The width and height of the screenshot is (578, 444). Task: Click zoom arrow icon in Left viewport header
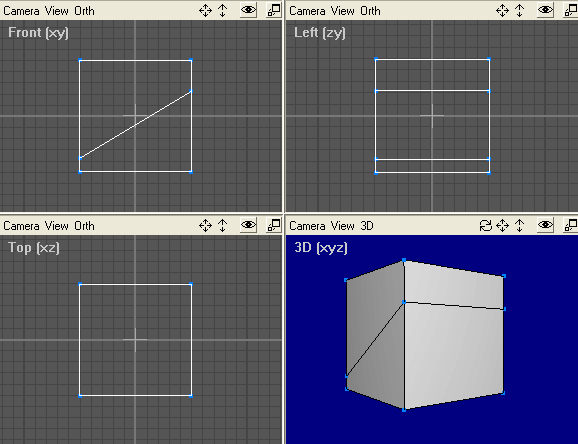[519, 11]
